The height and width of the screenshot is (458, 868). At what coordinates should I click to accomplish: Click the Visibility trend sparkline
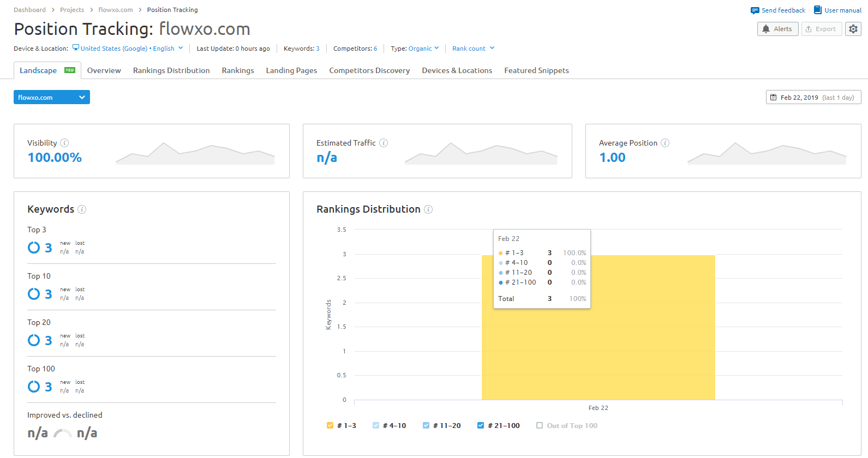point(195,153)
